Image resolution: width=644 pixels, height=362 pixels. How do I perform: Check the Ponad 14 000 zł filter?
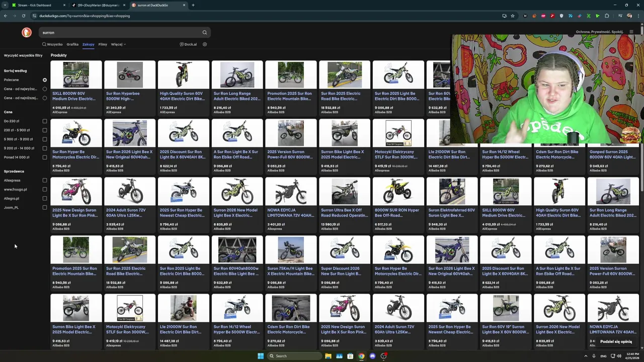coord(45,157)
